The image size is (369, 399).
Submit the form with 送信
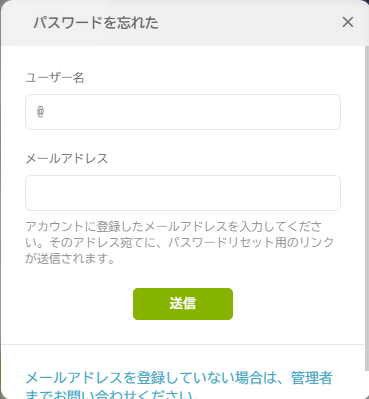[x=183, y=304]
